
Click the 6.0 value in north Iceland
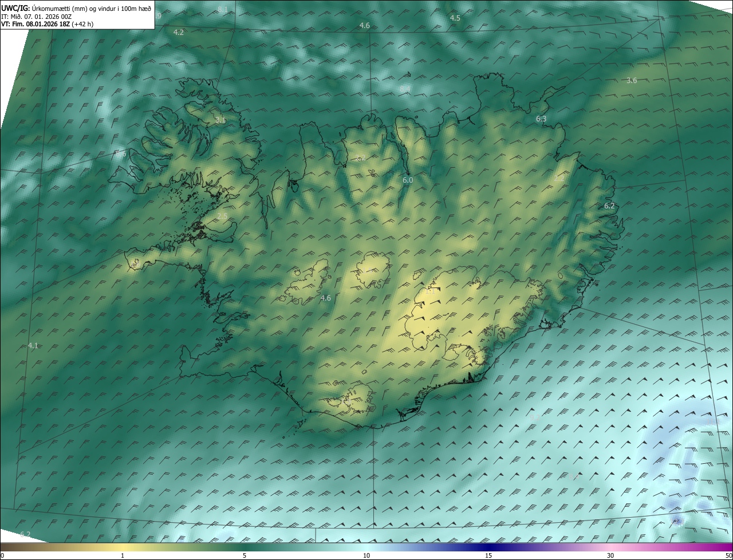[408, 180]
